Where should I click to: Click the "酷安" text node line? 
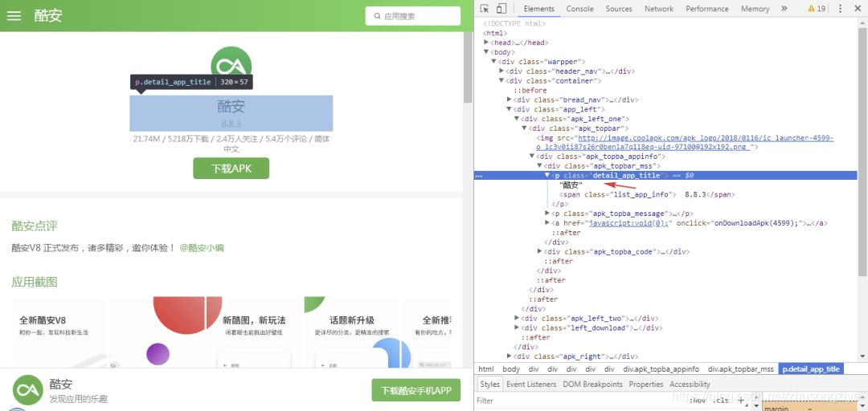coord(571,185)
